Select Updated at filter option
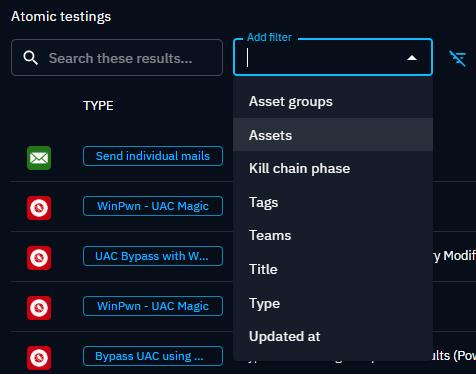This screenshot has width=476, height=374. (x=333, y=336)
